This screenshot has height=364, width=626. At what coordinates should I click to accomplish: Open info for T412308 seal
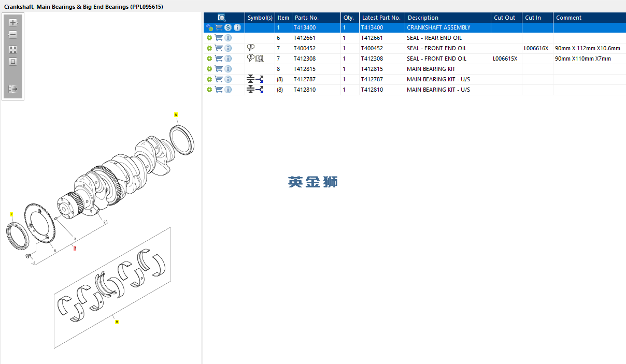[x=229, y=59]
